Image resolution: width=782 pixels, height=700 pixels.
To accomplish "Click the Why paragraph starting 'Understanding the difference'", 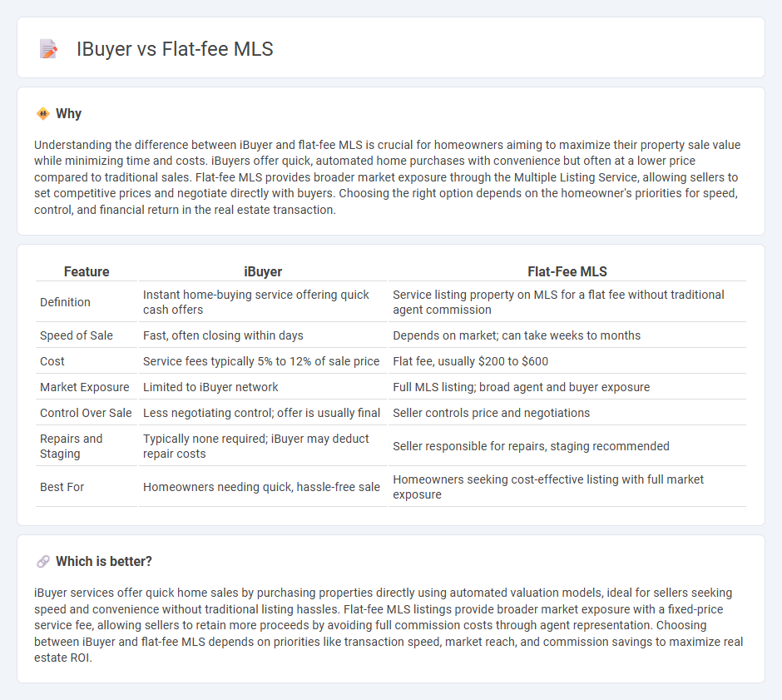I will coord(388,177).
